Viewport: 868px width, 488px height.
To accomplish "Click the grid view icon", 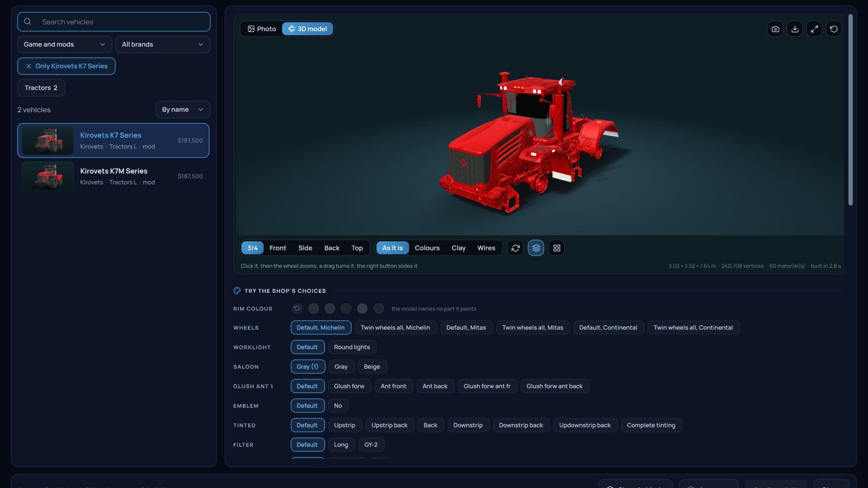I will point(557,248).
